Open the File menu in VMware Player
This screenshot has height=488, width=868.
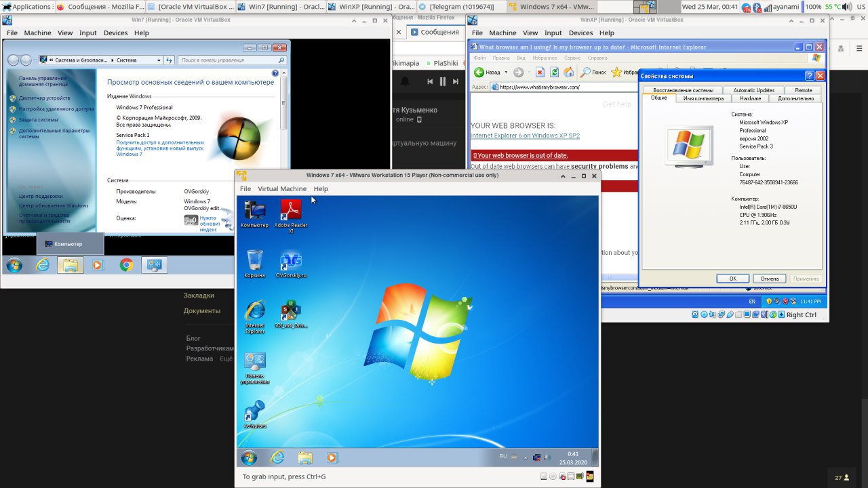click(x=245, y=189)
